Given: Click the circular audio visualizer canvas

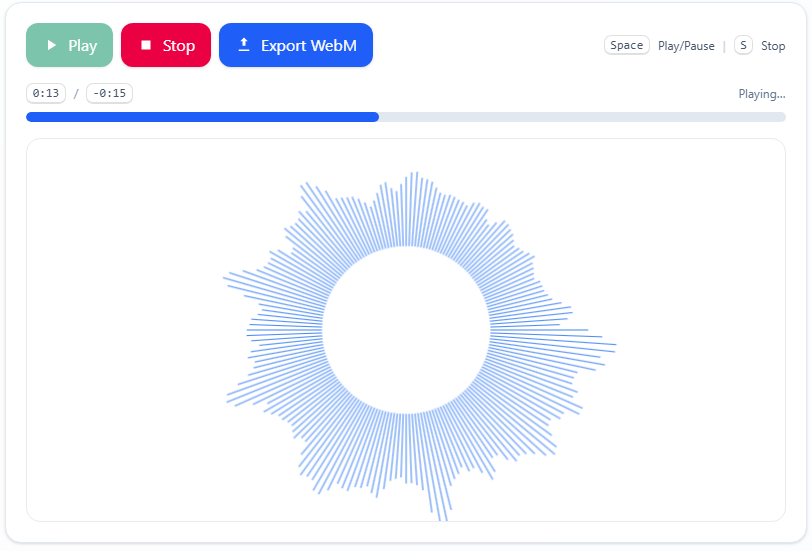Looking at the screenshot, I should (x=406, y=330).
